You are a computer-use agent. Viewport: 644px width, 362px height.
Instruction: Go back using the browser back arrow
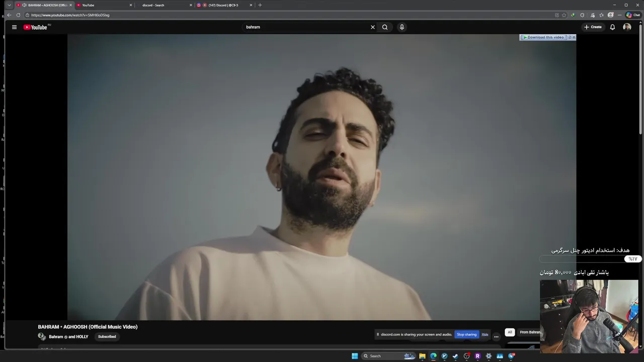pyautogui.click(x=9, y=15)
